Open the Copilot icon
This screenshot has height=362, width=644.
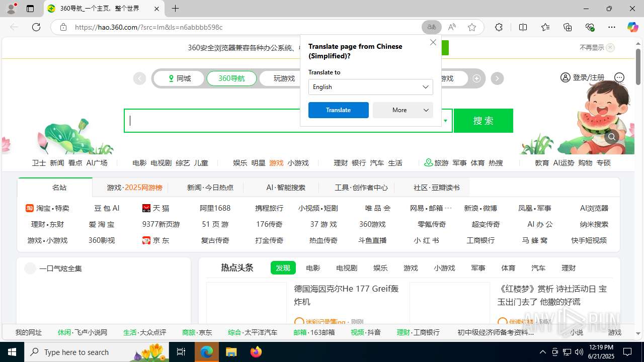coord(632,27)
